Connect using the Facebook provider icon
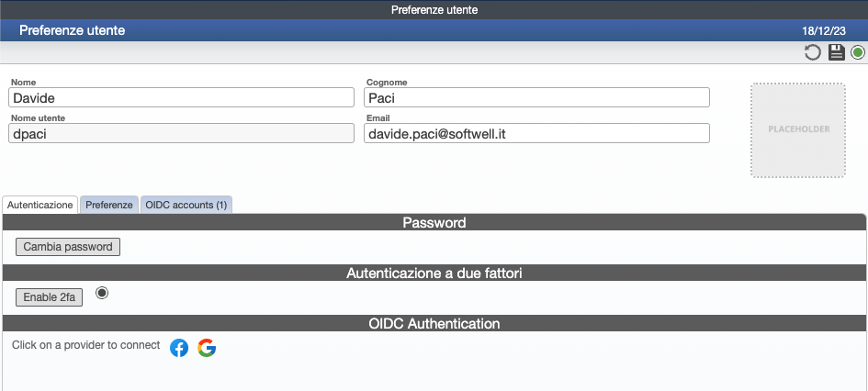The width and height of the screenshot is (868, 391). point(179,348)
